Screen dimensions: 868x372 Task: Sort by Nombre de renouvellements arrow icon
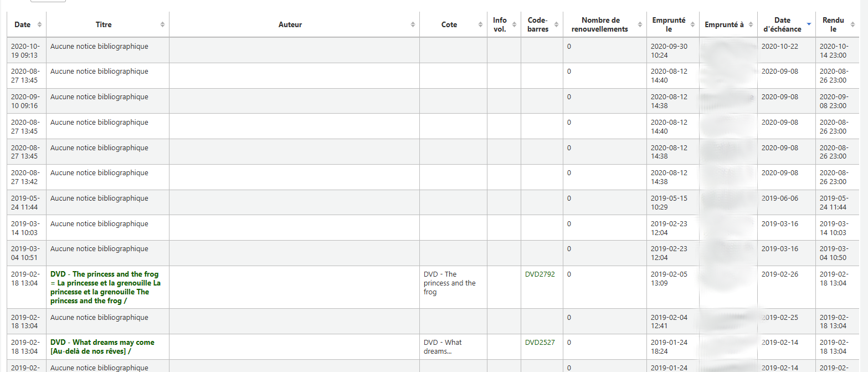[640, 25]
